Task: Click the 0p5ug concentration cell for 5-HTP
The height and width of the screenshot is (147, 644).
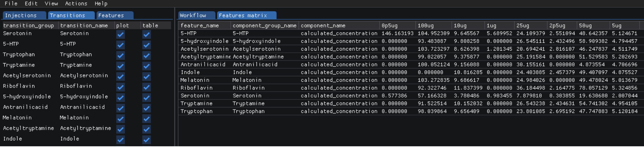Action: 397,33
